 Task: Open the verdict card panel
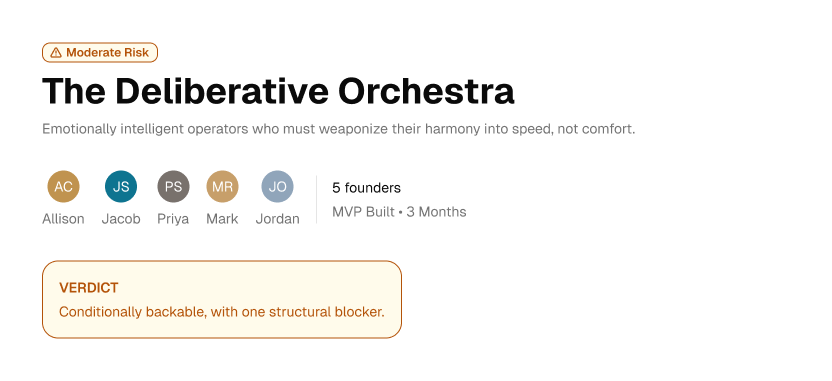(222, 299)
